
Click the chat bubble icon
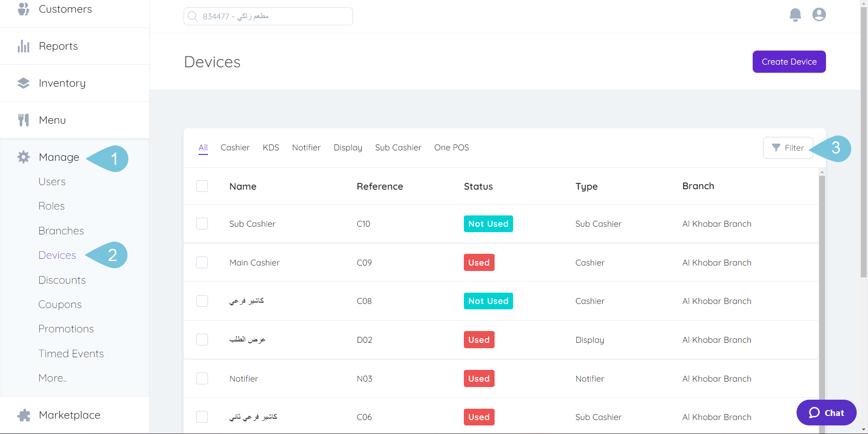(x=814, y=413)
